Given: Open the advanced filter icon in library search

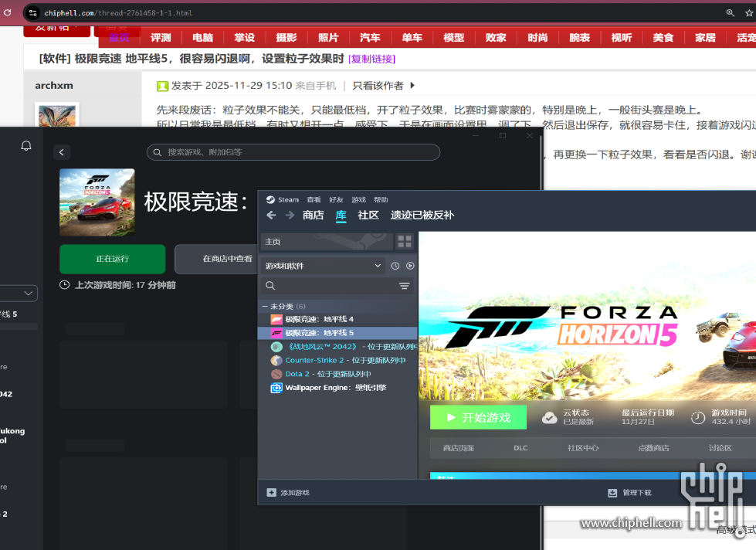Looking at the screenshot, I should tap(404, 286).
